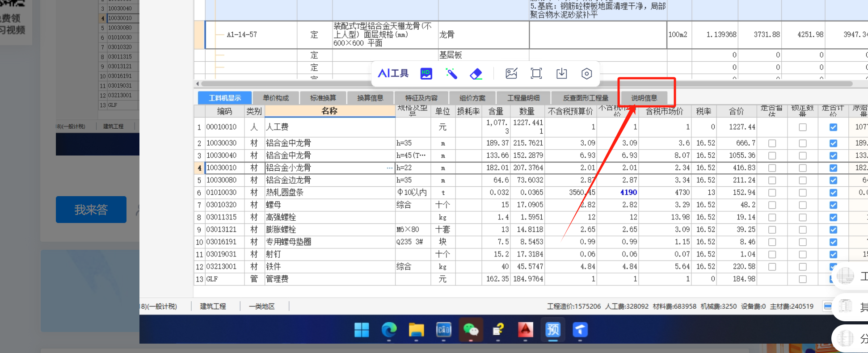The height and width of the screenshot is (353, 868).
Task: Click left arrow of horizontal scrollbar
Action: tap(198, 84)
